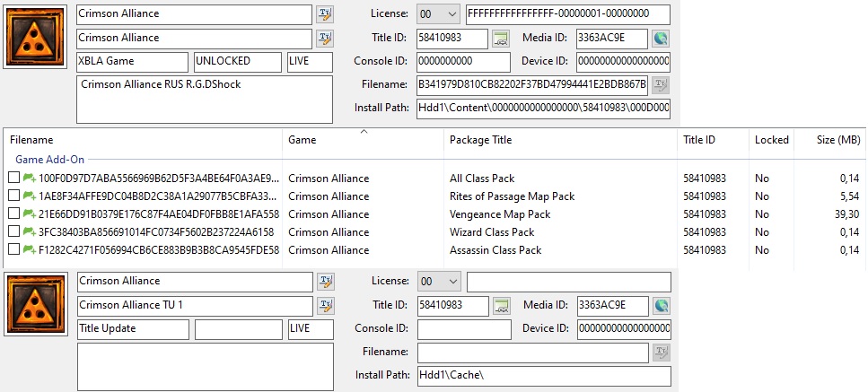Check the Rites of Passage Map Pack checkbox
Image resolution: width=868 pixels, height=392 pixels.
click(x=13, y=196)
